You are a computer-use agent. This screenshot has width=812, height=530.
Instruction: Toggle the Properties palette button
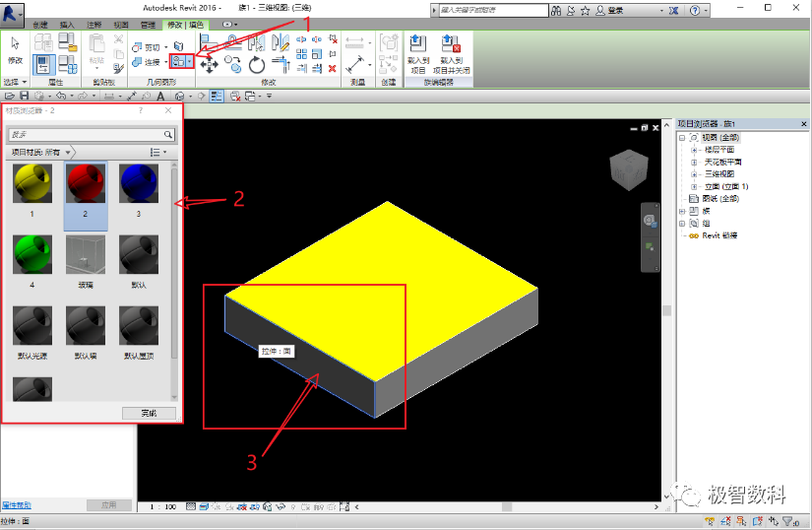(x=43, y=66)
